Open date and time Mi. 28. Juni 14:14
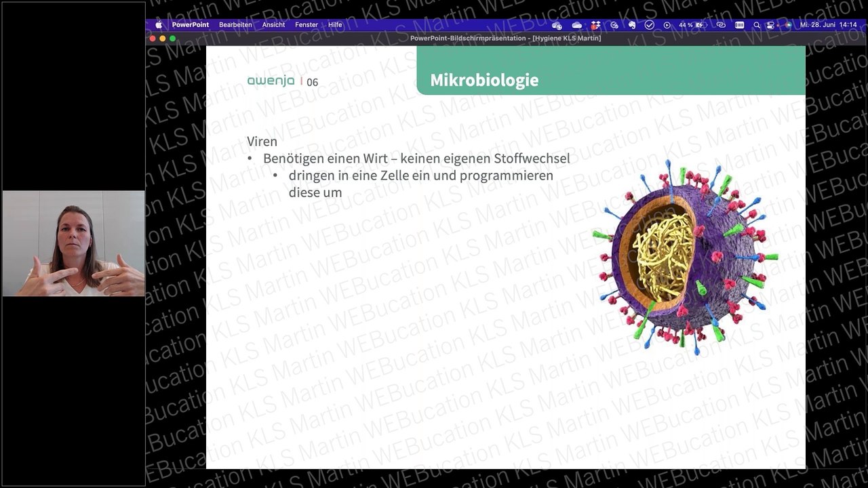The image size is (868, 488). [829, 24]
